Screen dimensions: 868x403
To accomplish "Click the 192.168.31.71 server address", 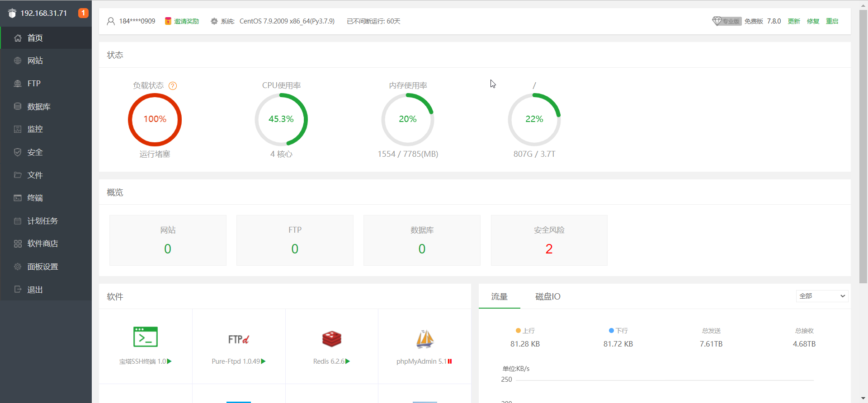I will click(x=43, y=13).
